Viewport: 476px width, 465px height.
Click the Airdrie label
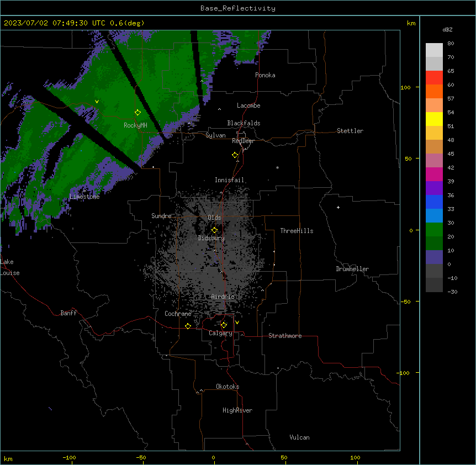click(223, 297)
